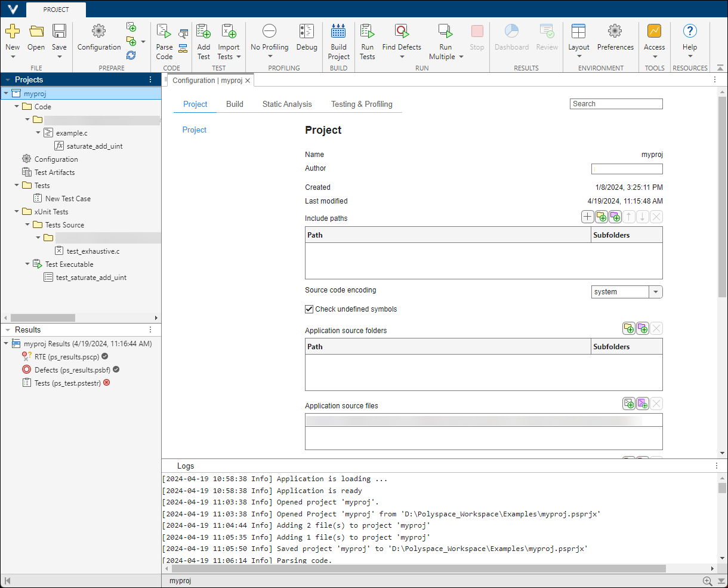Add purple folder to Include paths
728x588 pixels.
pos(615,217)
